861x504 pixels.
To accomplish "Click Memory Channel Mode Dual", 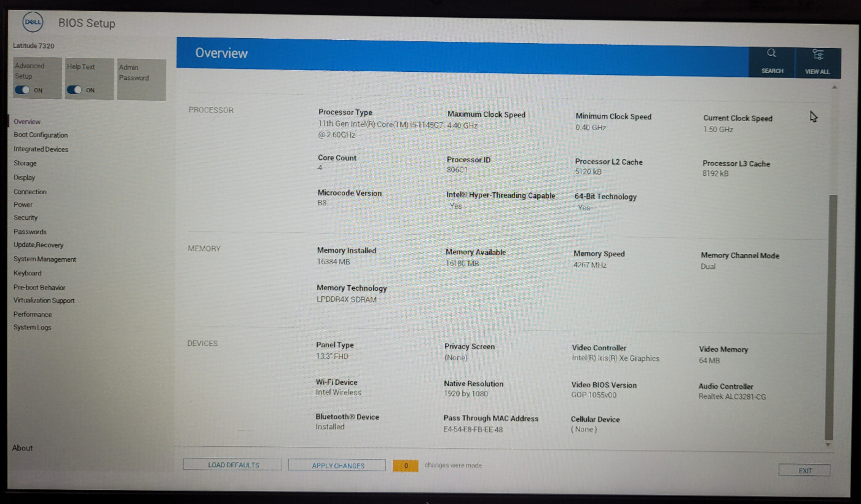I will click(708, 267).
